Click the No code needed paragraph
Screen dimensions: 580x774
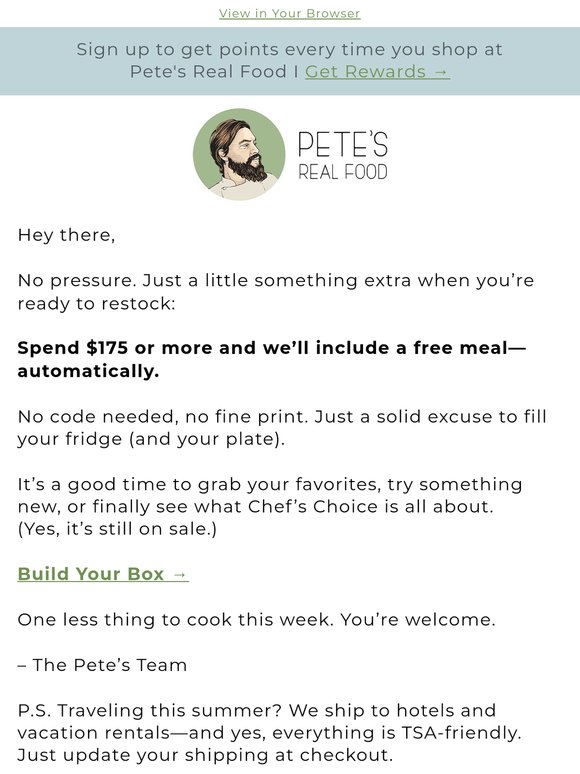(x=282, y=427)
